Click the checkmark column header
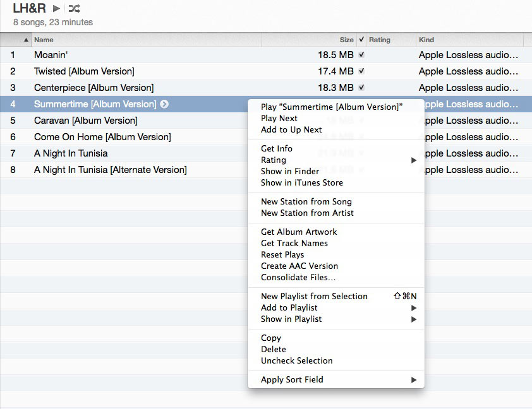 [360, 39]
